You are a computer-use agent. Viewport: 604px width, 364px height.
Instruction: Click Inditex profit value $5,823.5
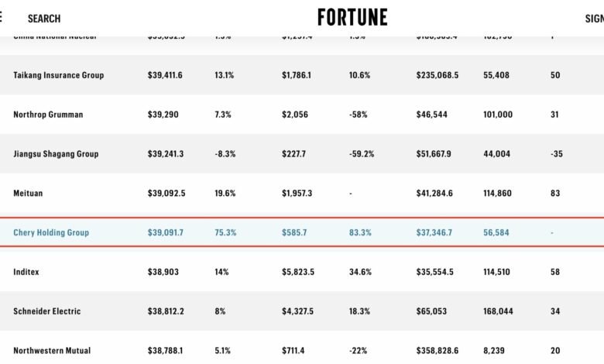[298, 272]
